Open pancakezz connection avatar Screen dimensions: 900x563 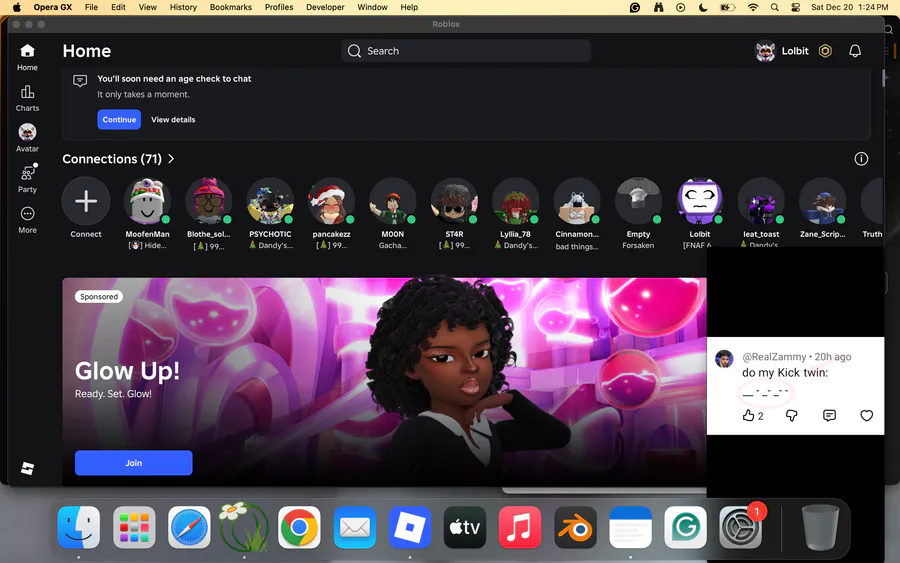[x=331, y=201]
